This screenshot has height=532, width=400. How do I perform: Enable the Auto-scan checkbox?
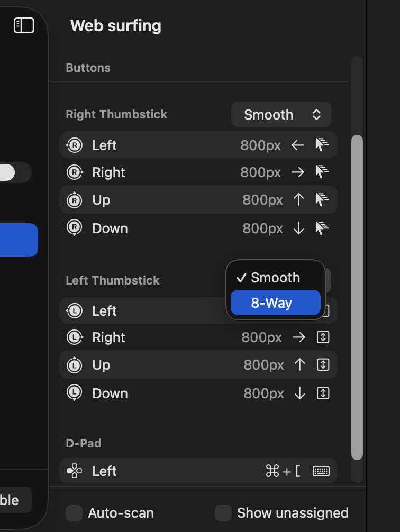point(74,513)
